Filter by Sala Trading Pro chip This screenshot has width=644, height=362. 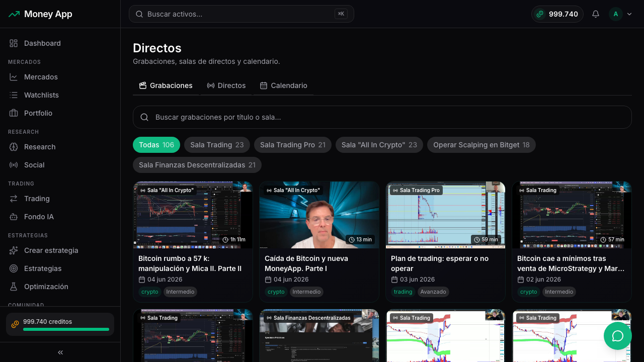click(x=293, y=145)
